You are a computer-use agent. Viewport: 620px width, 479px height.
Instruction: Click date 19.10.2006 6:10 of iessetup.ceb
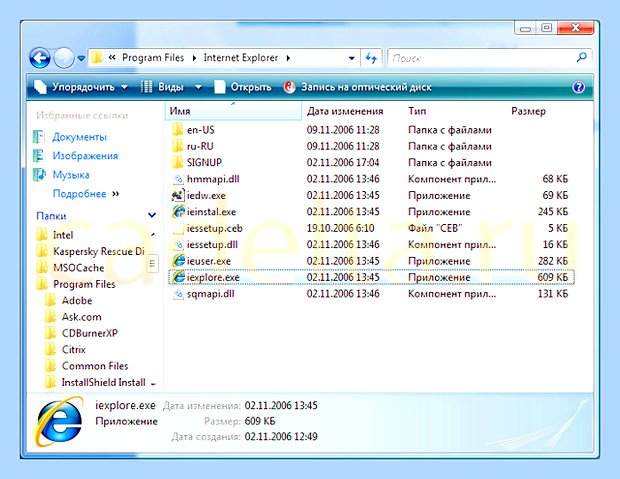(x=340, y=228)
